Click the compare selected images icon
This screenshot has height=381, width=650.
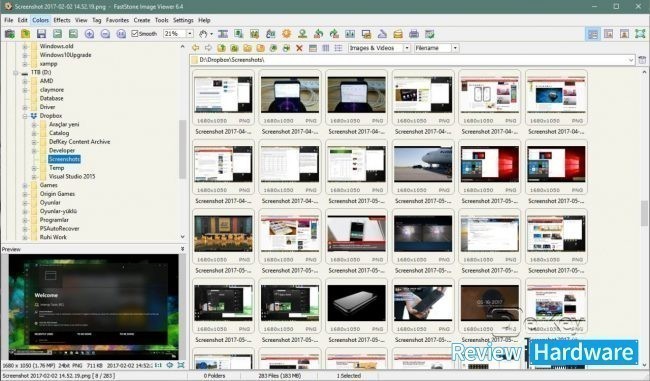[x=350, y=34]
